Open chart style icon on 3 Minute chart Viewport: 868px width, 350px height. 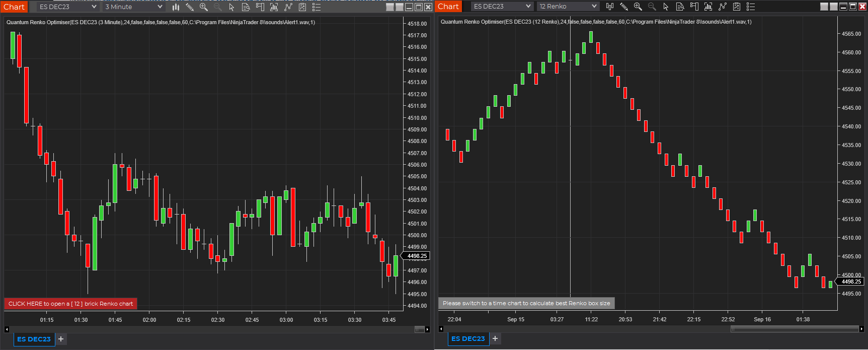[176, 7]
